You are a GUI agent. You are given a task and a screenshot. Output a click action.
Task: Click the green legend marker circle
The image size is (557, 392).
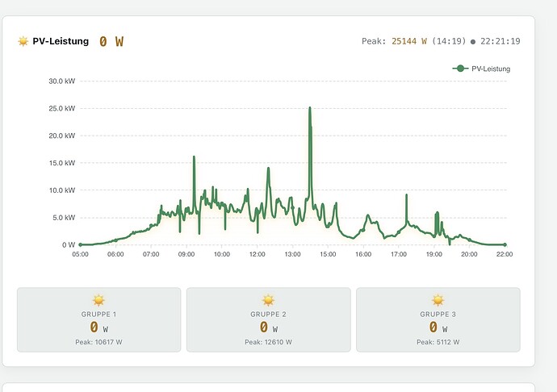(460, 69)
